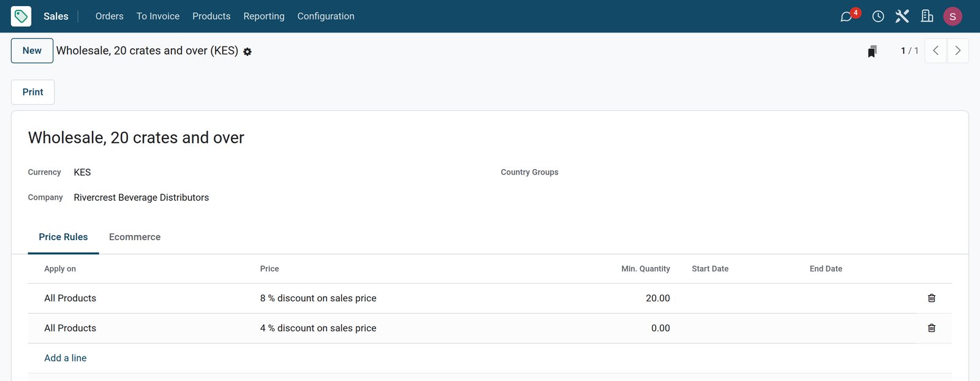Screen dimensions: 980x381
Task: Open the user avatar menu
Action: click(x=952, y=17)
